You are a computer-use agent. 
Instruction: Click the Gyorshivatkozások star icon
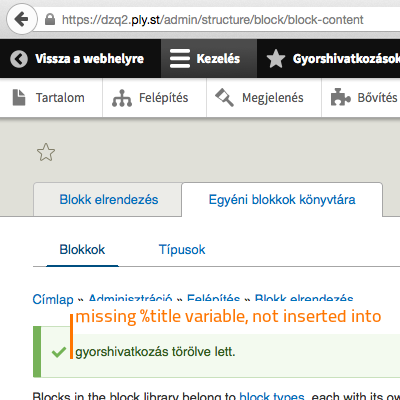point(276,59)
